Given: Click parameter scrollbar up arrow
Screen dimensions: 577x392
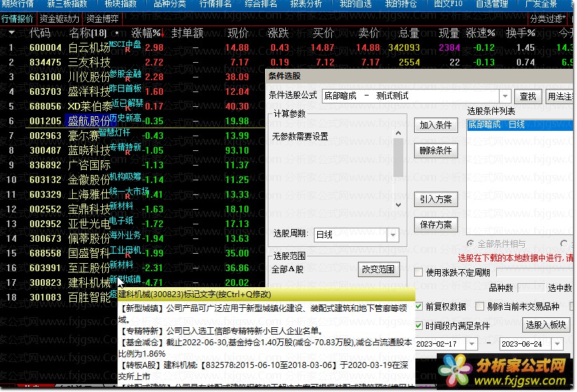Looking at the screenshot, I should (x=398, y=134).
